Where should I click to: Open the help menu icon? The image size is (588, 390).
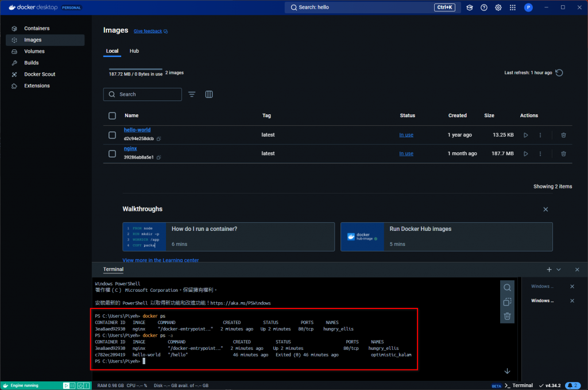483,7
